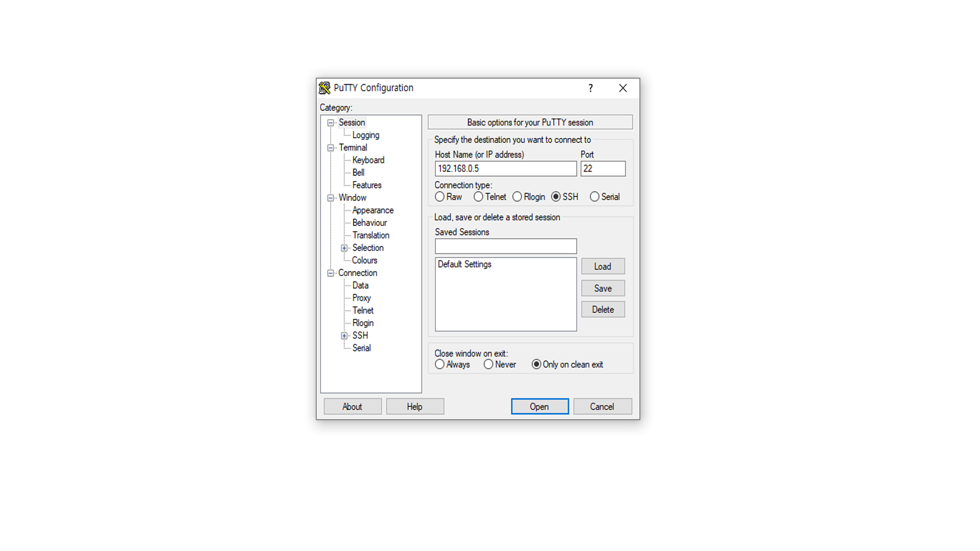Select the Serial connection type radio
980x551 pixels.
(x=594, y=196)
